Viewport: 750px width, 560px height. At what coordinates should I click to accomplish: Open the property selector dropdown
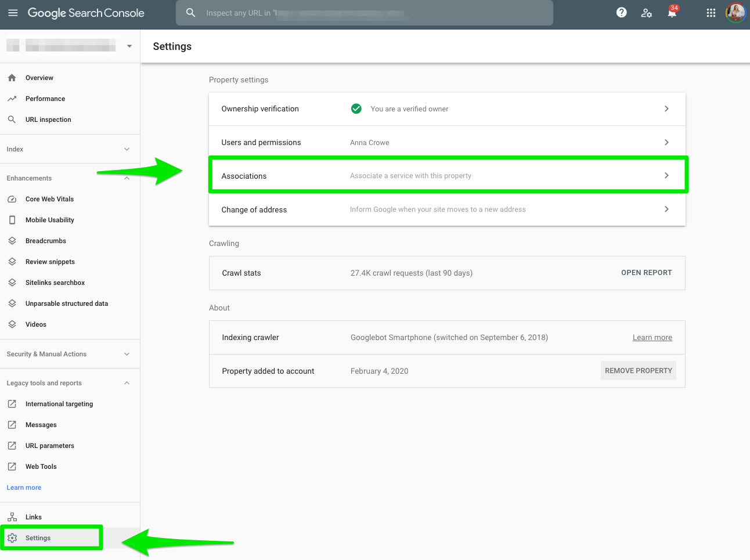click(129, 46)
